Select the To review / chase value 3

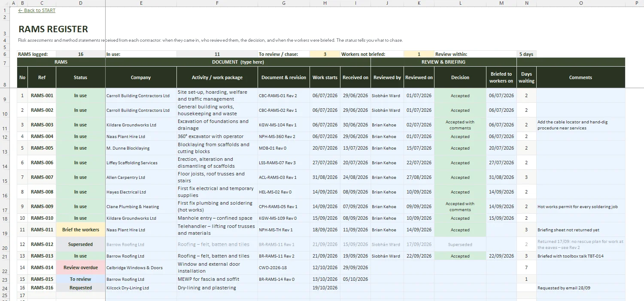pos(325,54)
